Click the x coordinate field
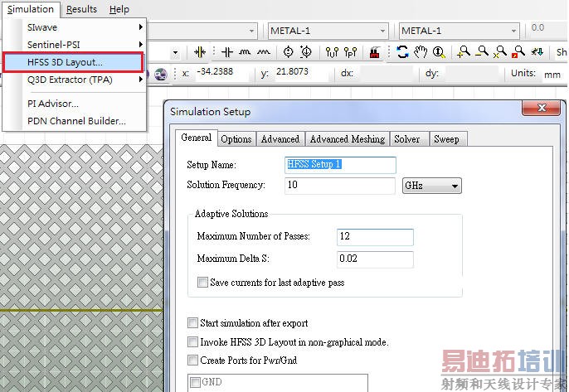Viewport: 569px width, 392px height. tap(222, 73)
